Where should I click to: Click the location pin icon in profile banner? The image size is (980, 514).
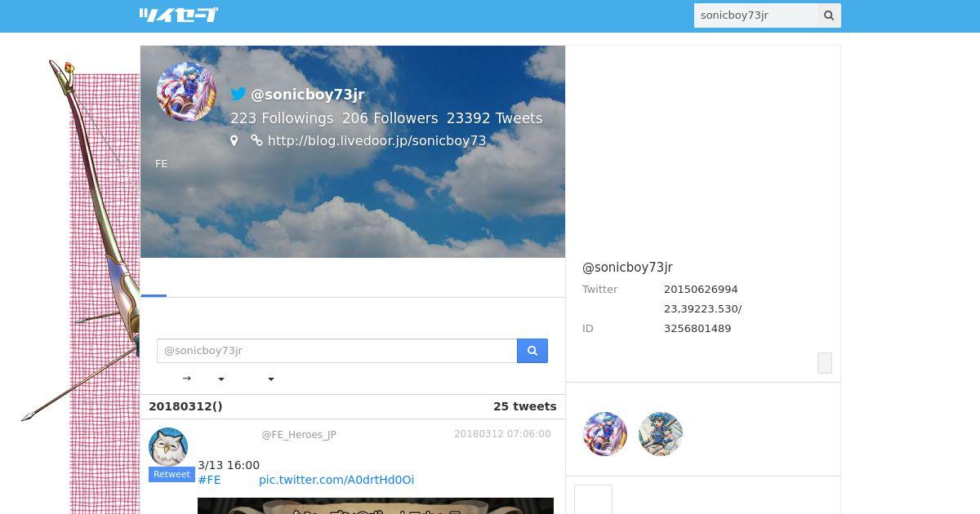pyautogui.click(x=234, y=140)
